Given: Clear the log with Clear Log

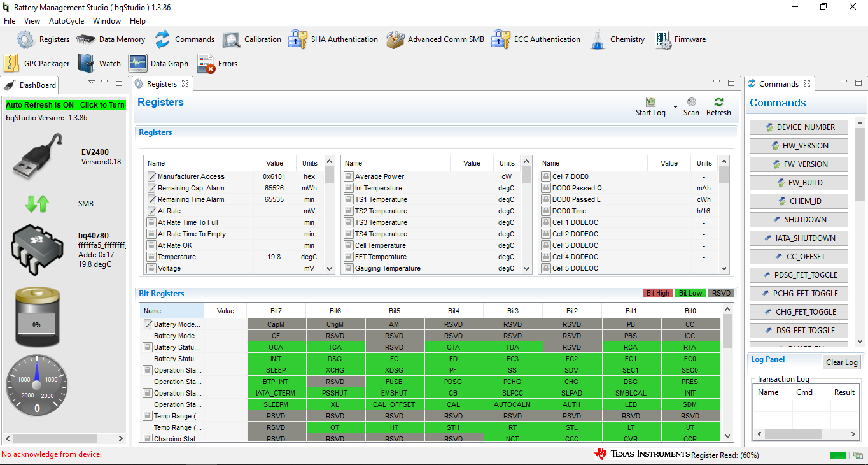Looking at the screenshot, I should pyautogui.click(x=841, y=362).
